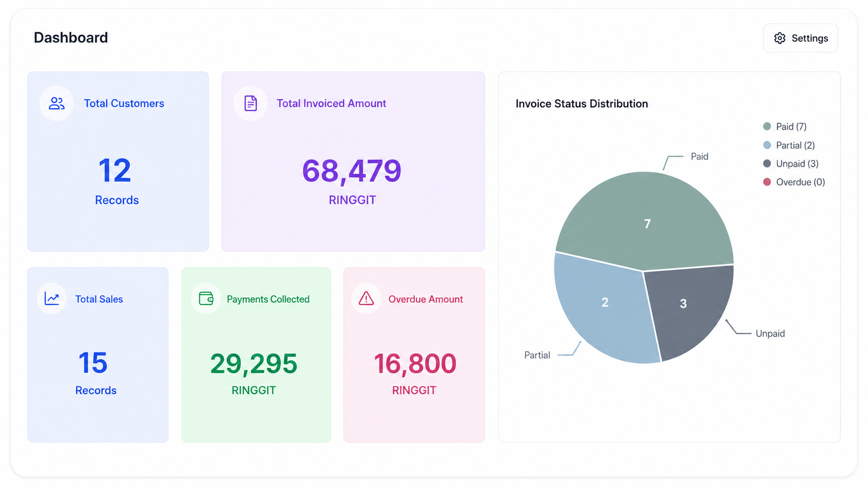Select the green Paid legend dot

click(x=767, y=126)
